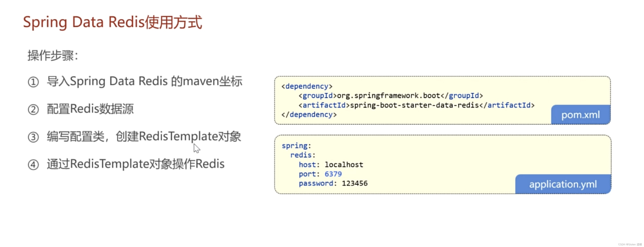Click step text 配置Redis数据源
Viewport: 644px width, 247px height.
pos(90,109)
